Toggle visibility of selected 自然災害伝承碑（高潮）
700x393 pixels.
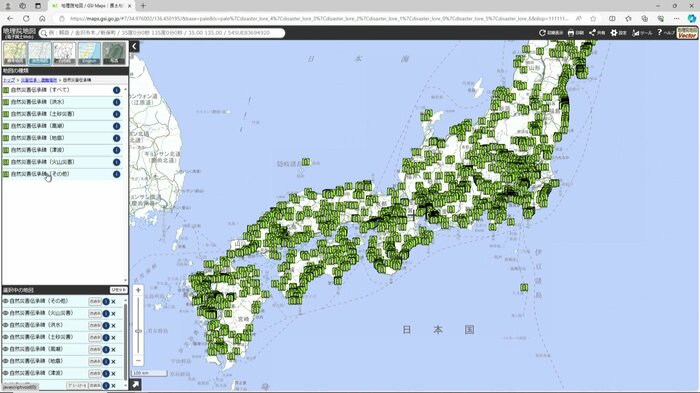(6, 349)
